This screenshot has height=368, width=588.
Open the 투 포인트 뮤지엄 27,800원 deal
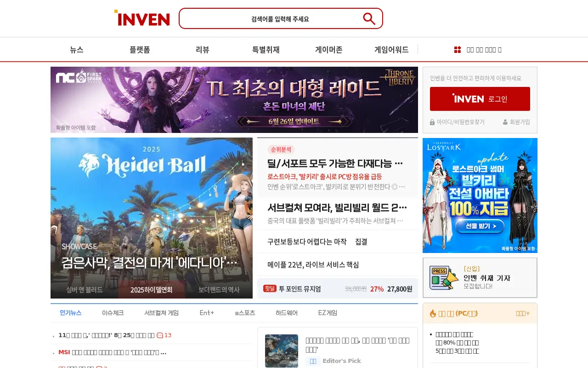click(x=338, y=288)
